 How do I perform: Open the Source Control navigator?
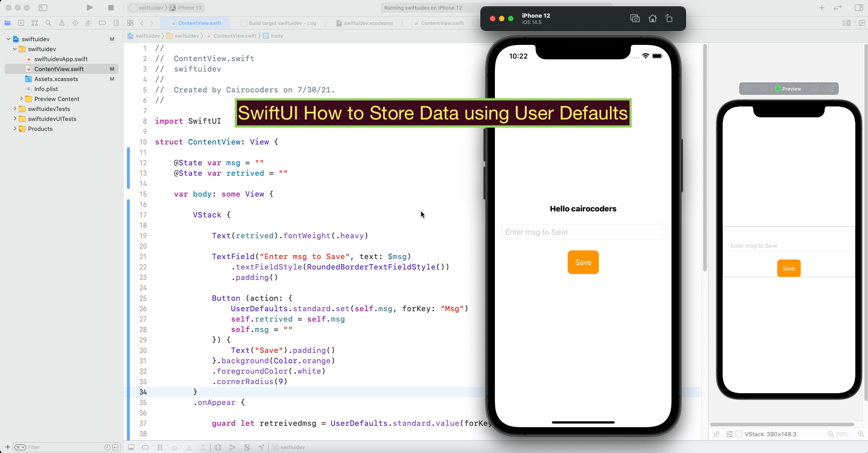tap(21, 23)
